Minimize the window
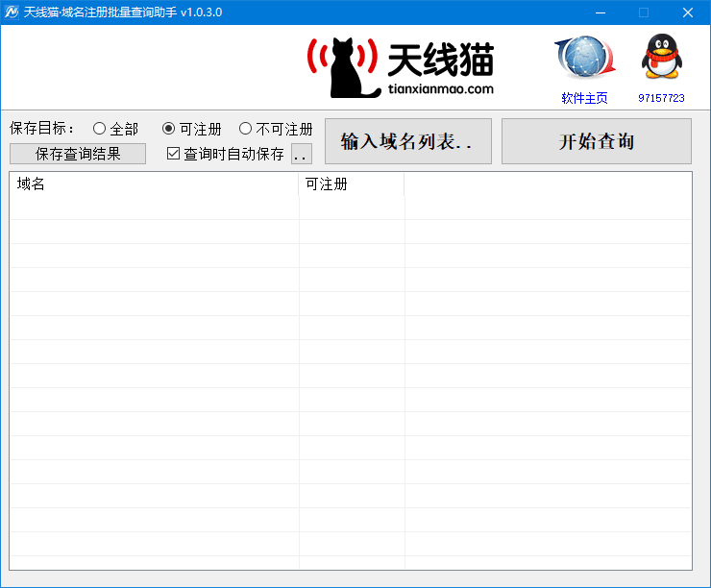The image size is (711, 588). [x=601, y=12]
